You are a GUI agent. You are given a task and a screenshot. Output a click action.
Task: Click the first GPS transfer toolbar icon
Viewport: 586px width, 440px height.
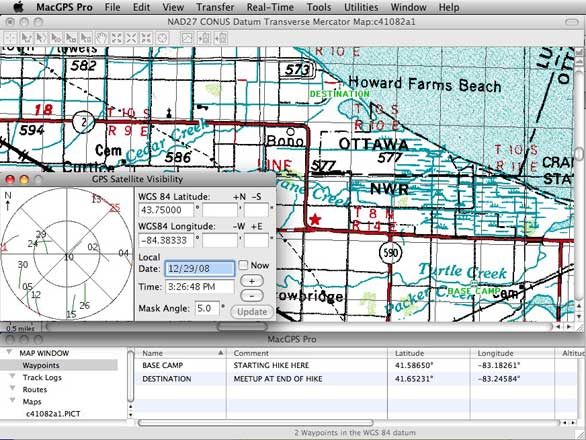point(204,38)
